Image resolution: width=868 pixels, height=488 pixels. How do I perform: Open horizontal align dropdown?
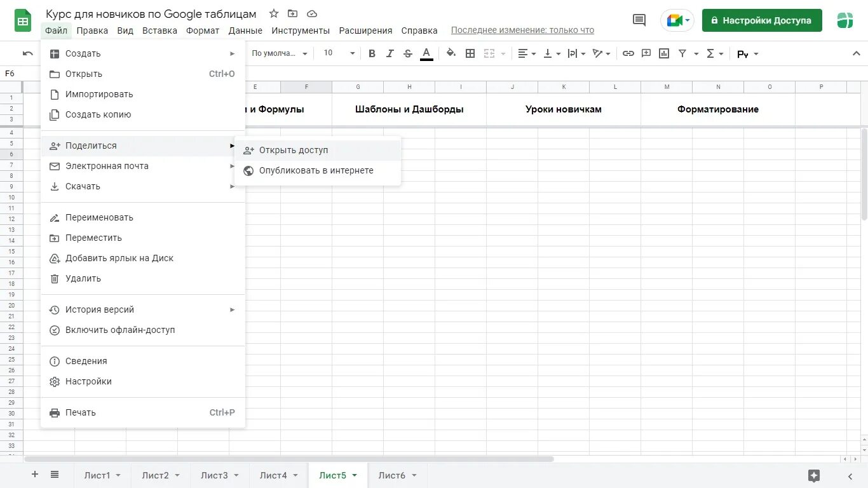[527, 53]
